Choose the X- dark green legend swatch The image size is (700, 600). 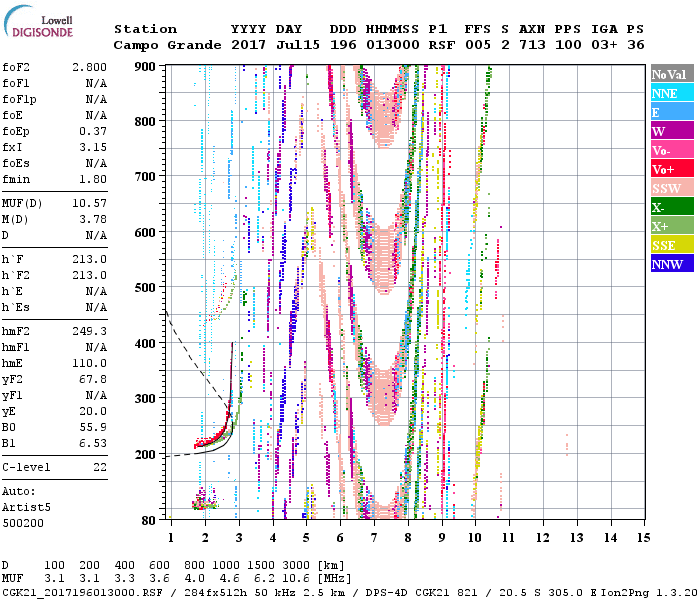[x=671, y=207]
